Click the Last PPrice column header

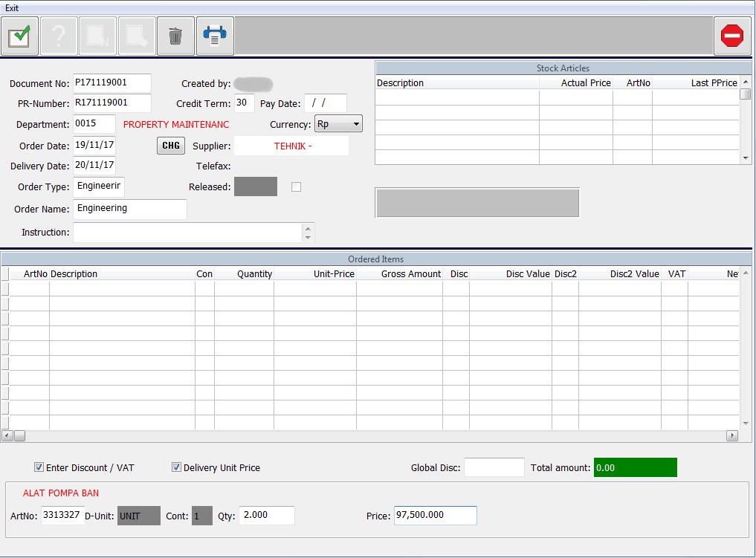coord(696,83)
